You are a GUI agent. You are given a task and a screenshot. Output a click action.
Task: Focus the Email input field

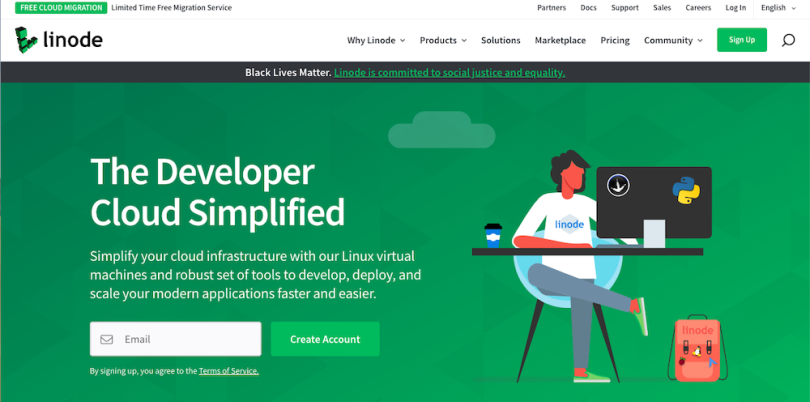pos(176,339)
